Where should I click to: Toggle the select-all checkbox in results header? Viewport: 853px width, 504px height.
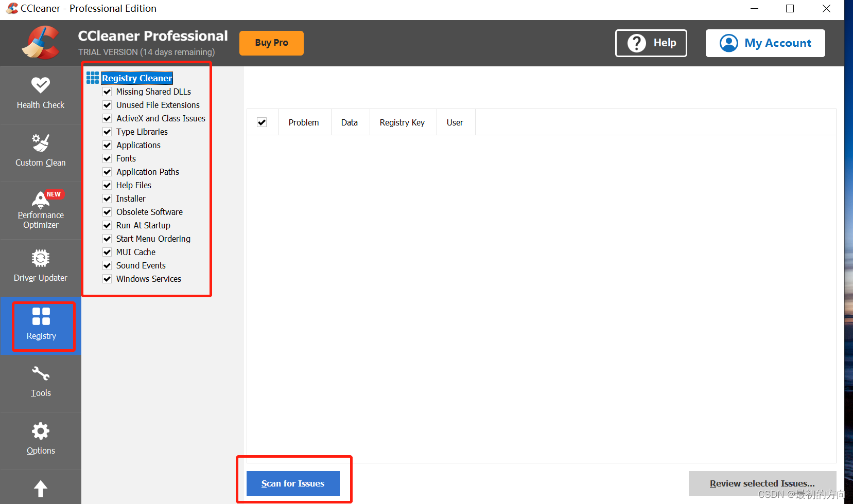[x=262, y=122]
